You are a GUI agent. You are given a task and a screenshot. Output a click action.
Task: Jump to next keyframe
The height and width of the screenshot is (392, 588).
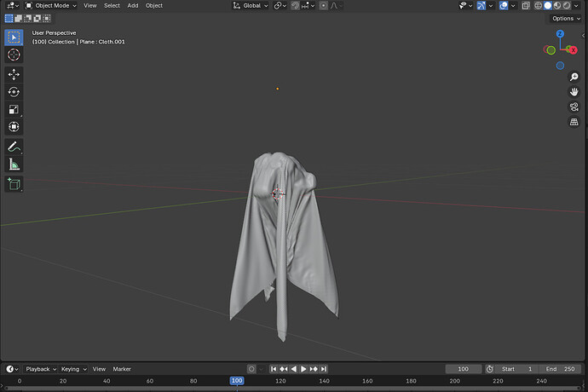coord(314,369)
